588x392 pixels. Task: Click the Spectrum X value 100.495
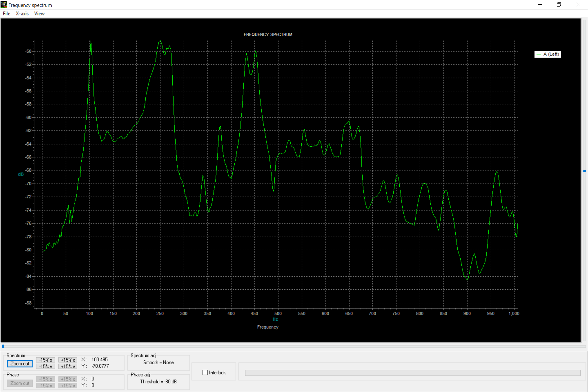100,360
